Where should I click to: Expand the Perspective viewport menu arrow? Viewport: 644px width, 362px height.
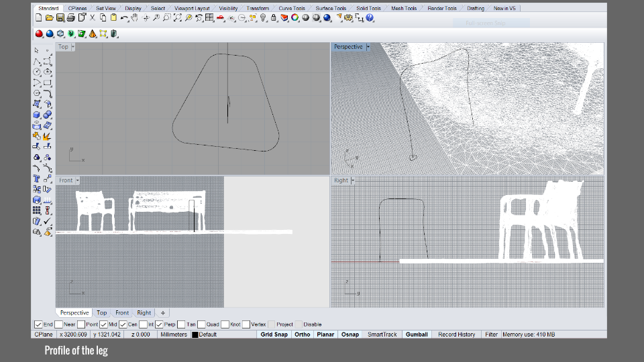pos(367,47)
